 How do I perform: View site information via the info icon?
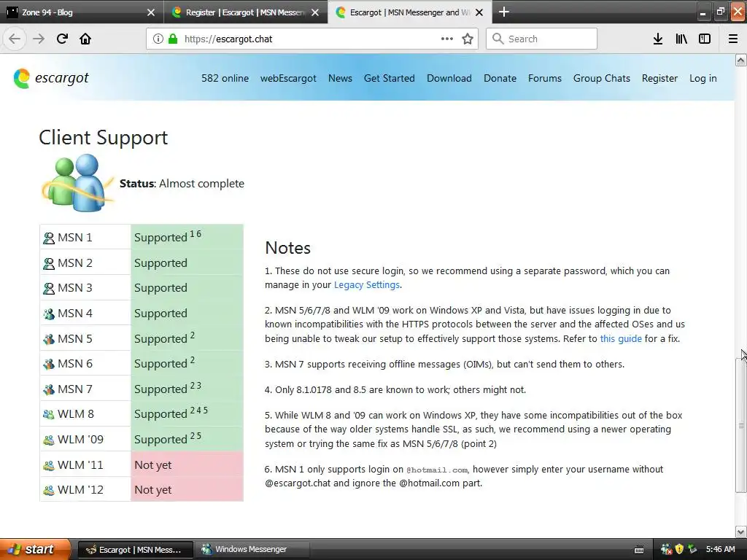[x=158, y=39]
